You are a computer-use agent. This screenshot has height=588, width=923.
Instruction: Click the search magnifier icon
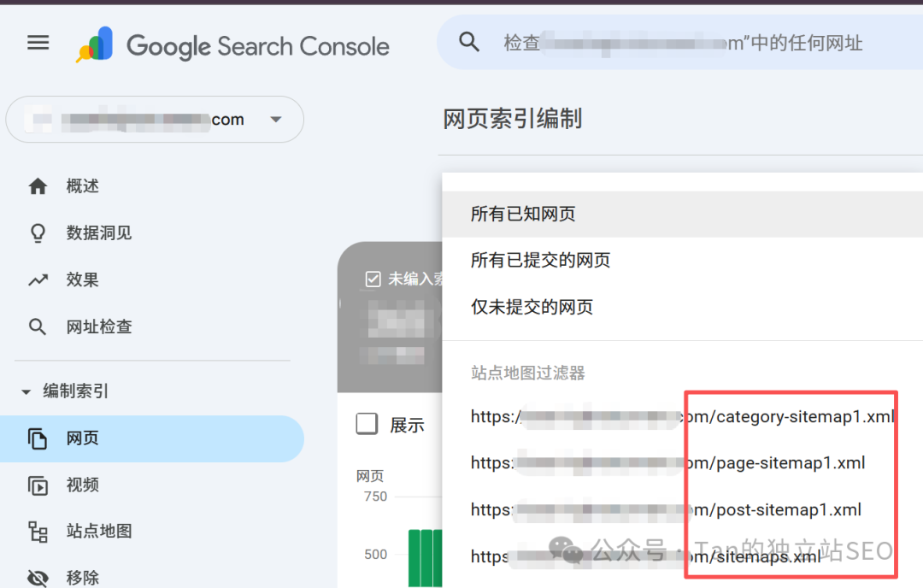tap(469, 42)
